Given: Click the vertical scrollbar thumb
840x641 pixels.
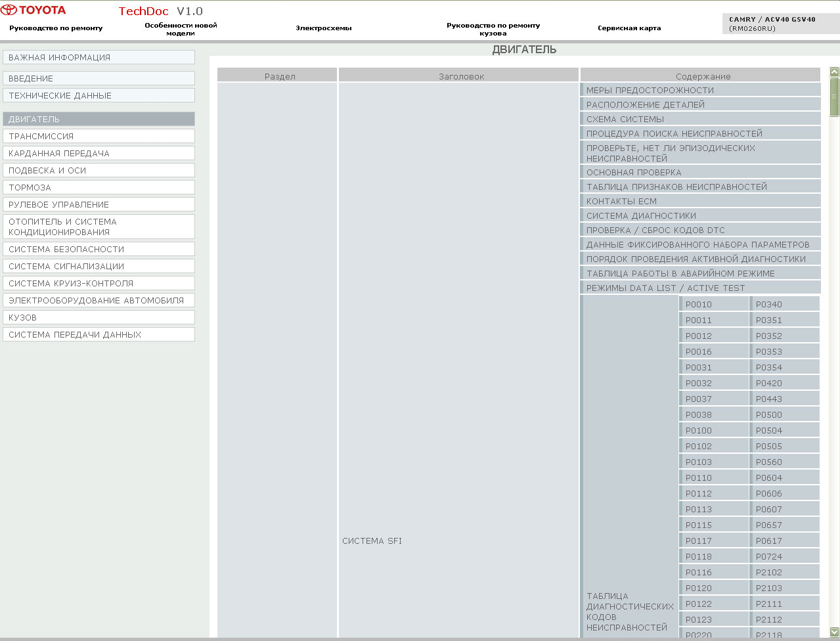Looking at the screenshot, I should [x=834, y=97].
